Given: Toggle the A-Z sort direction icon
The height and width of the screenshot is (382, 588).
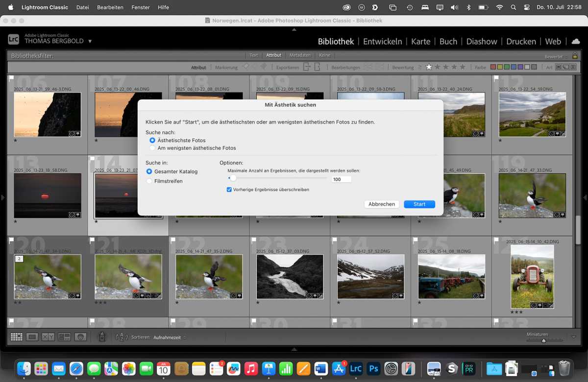Looking at the screenshot, I should [x=122, y=337].
